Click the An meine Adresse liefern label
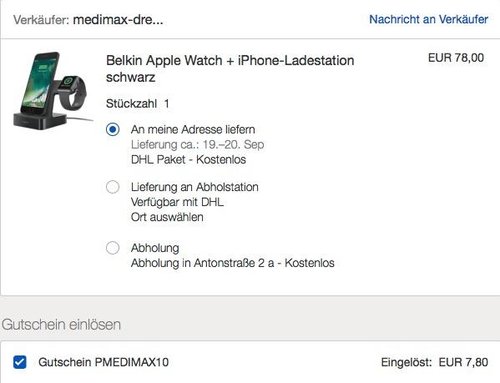 193,129
